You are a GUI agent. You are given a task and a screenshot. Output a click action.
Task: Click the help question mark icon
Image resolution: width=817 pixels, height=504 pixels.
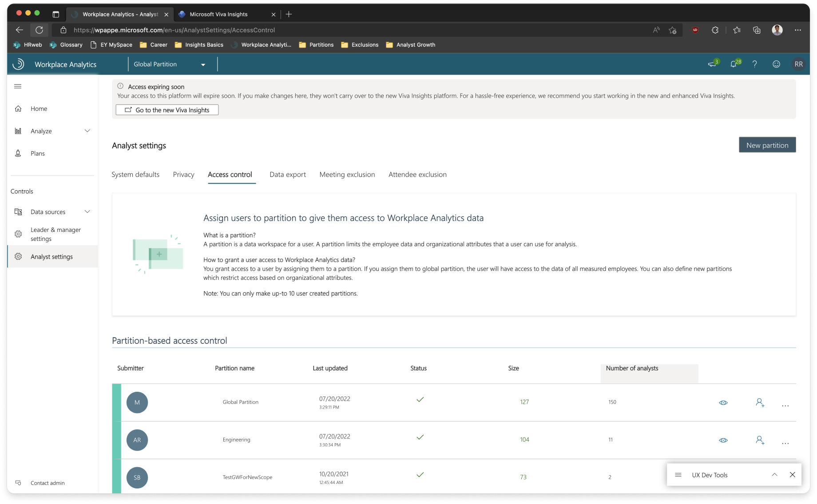754,64
